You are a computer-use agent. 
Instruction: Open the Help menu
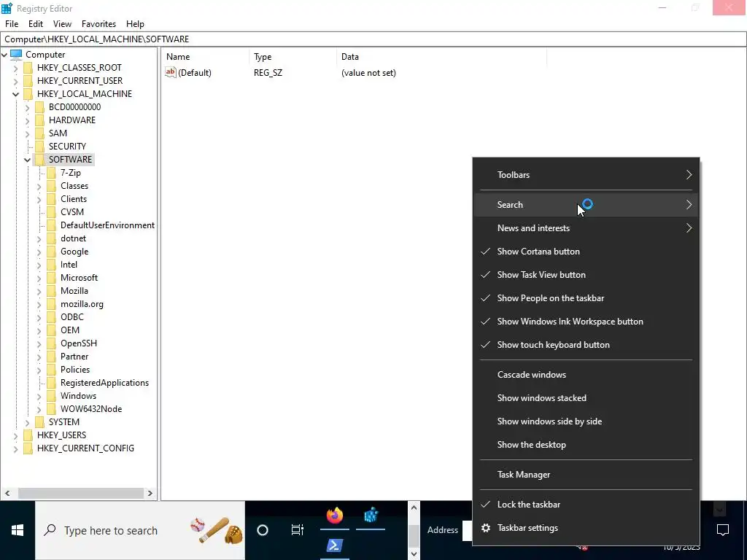(135, 24)
